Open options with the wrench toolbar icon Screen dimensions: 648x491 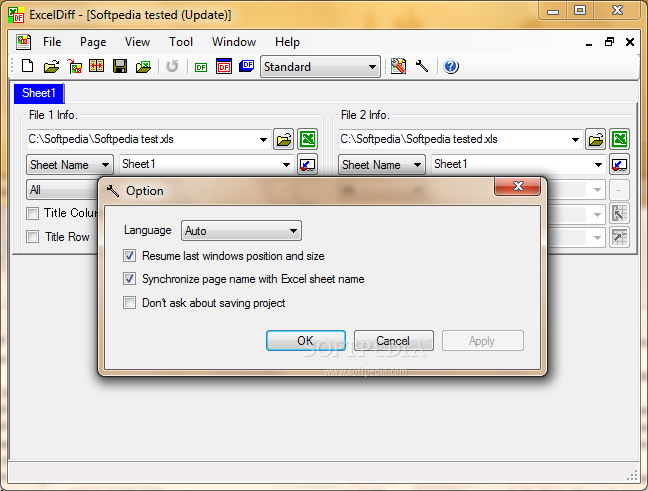point(422,66)
